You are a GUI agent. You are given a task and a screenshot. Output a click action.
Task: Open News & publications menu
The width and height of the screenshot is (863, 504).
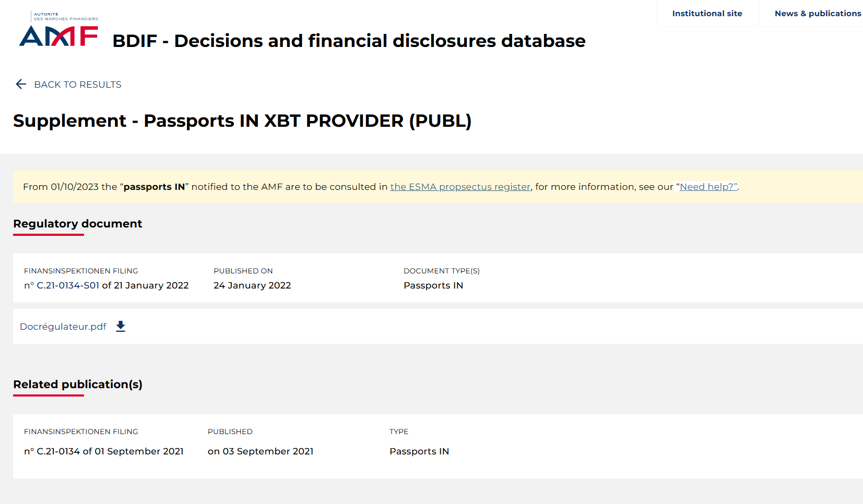[818, 14]
